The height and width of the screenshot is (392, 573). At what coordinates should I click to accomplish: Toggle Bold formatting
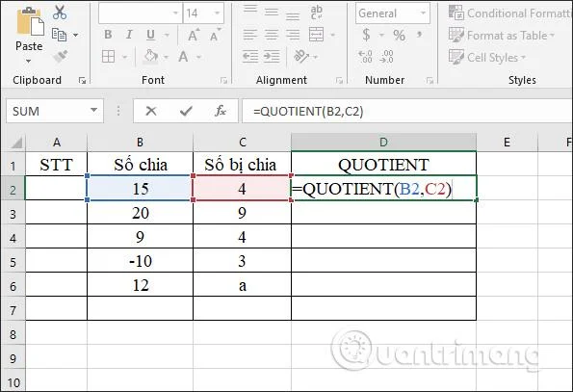click(x=108, y=35)
